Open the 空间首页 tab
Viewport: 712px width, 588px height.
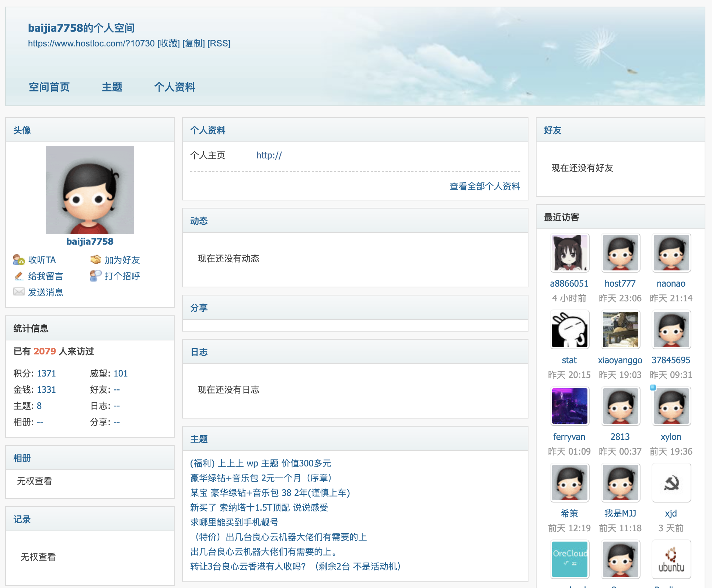coord(49,87)
